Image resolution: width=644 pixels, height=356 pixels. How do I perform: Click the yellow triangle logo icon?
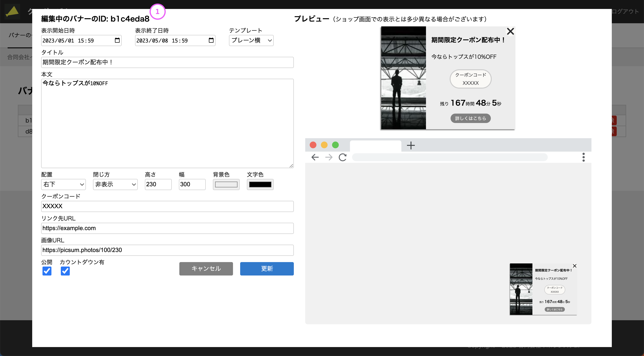[x=12, y=11]
